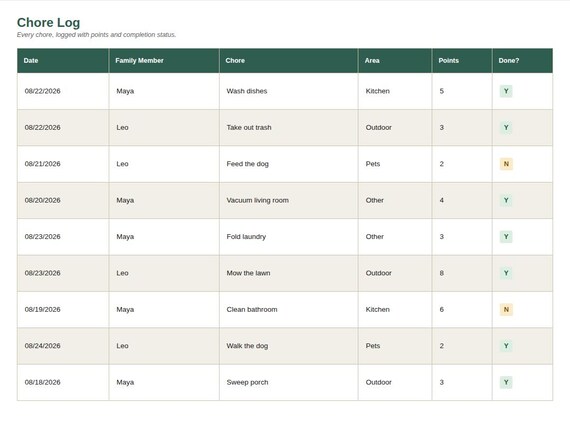The width and height of the screenshot is (570, 422).
Task: Click Leo in the Take out trash row
Action: coord(122,128)
